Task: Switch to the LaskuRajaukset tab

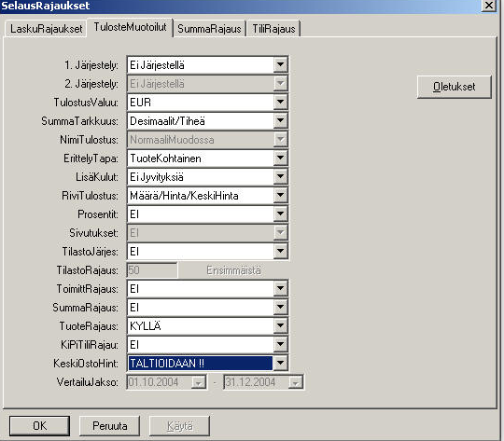Action: coord(46,29)
